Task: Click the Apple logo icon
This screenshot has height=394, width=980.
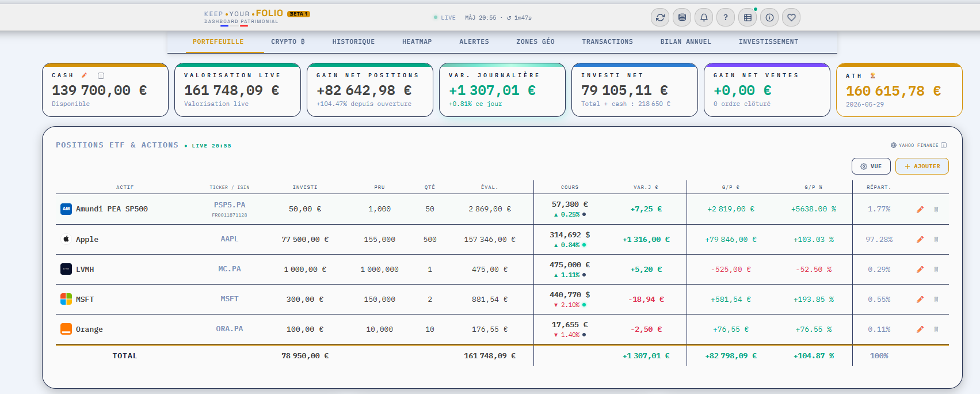Action: point(66,239)
